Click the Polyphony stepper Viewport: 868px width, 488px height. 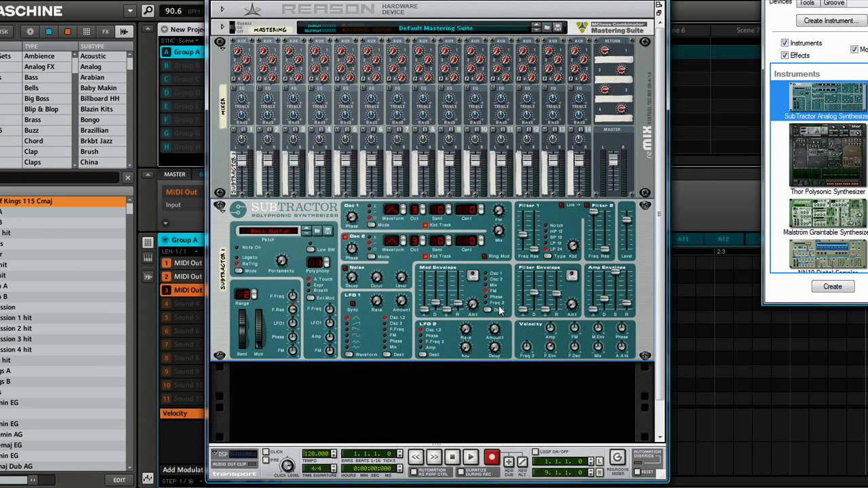pos(325,262)
